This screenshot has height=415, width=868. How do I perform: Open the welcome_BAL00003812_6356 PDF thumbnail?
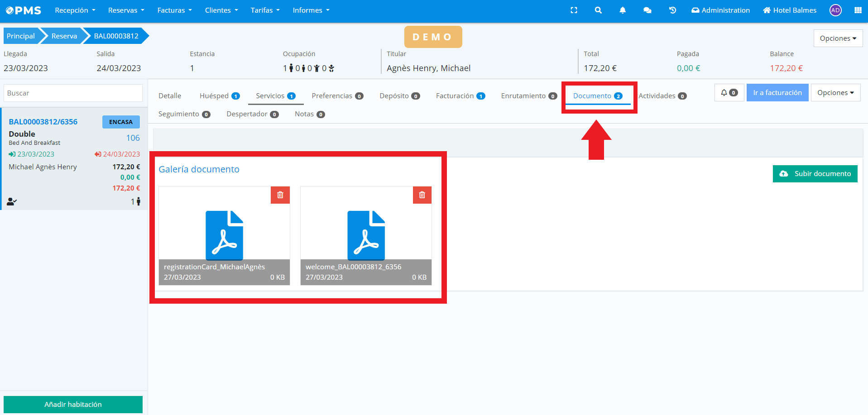pos(366,235)
